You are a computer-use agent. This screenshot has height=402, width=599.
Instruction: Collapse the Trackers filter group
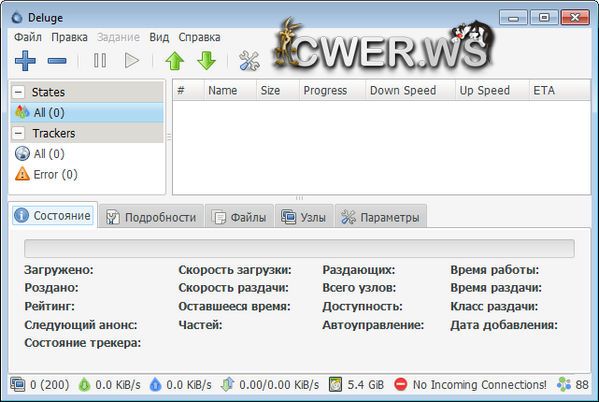[x=18, y=133]
